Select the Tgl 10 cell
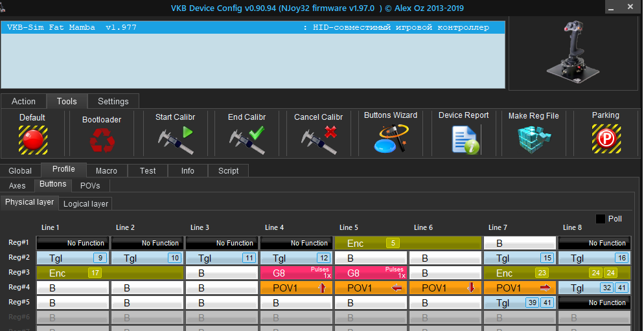 [148, 258]
